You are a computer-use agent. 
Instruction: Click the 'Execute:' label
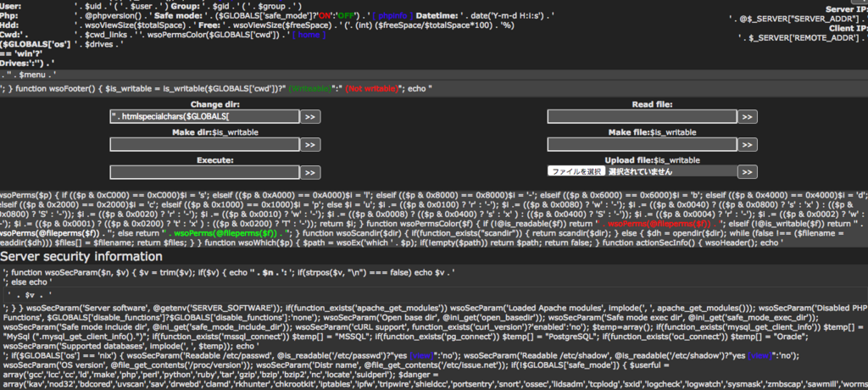(x=214, y=160)
